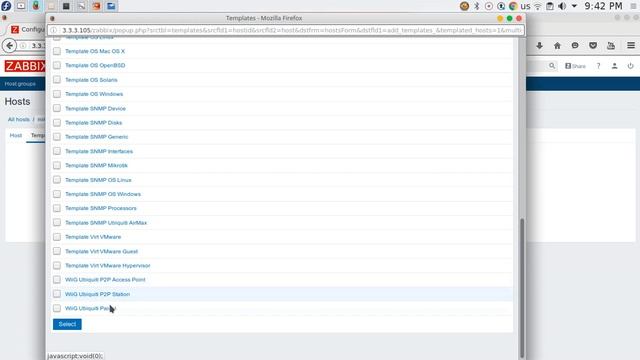Open the Fedora applications menu icon

6,6
